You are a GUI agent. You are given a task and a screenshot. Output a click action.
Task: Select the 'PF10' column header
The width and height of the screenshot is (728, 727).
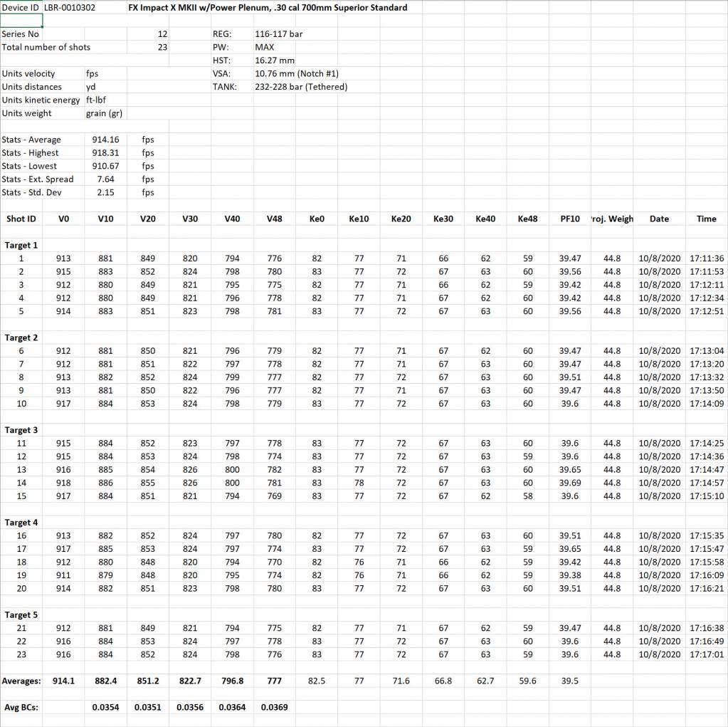(x=570, y=219)
